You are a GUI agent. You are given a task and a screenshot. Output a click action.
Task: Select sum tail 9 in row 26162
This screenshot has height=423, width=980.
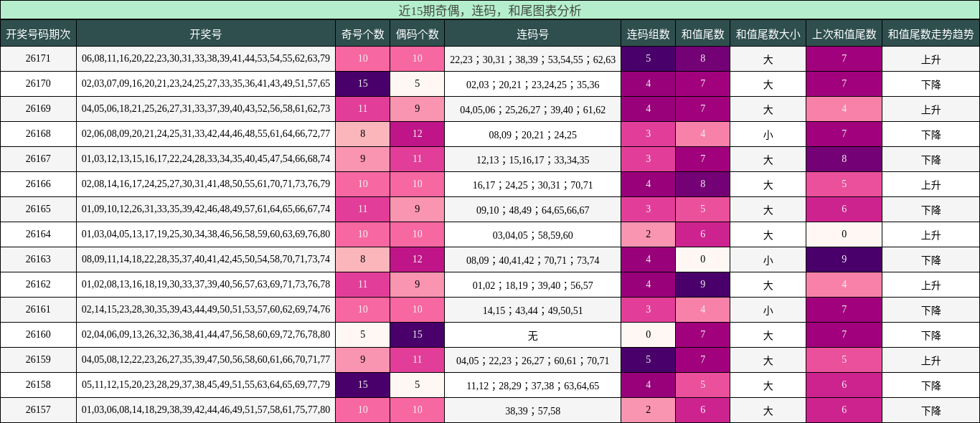coord(702,285)
